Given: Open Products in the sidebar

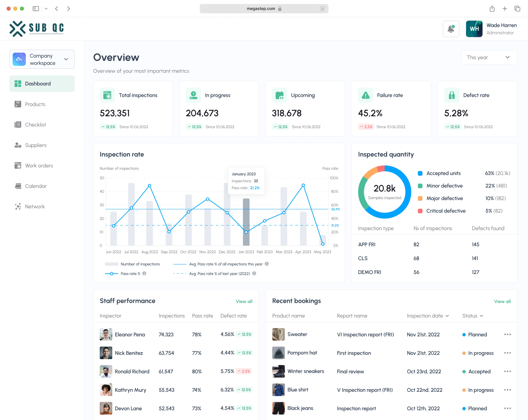Looking at the screenshot, I should 35,104.
